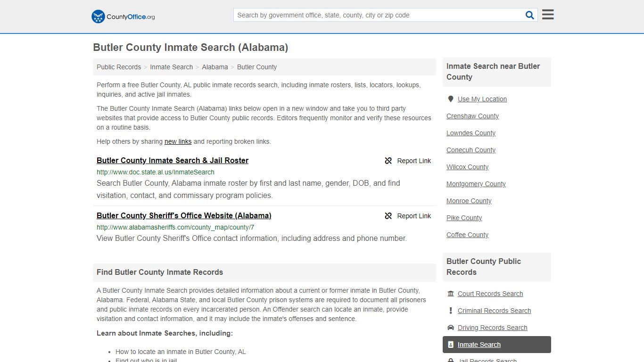Open the hamburger menu icon

point(548,15)
